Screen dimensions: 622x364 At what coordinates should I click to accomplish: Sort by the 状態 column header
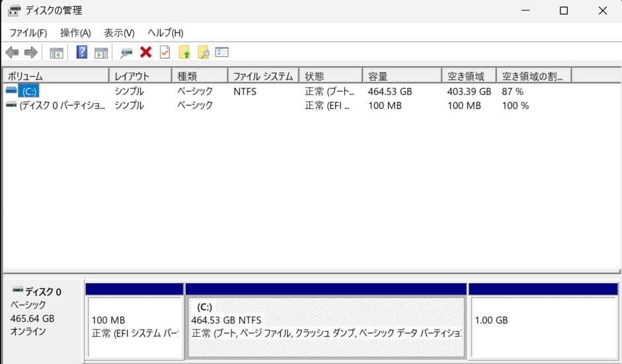point(331,76)
